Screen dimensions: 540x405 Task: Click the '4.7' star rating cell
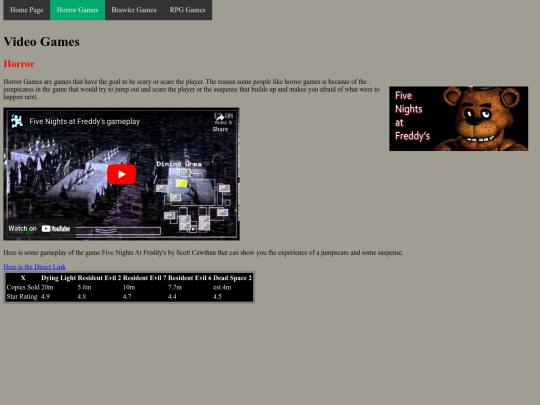pyautogui.click(x=127, y=297)
